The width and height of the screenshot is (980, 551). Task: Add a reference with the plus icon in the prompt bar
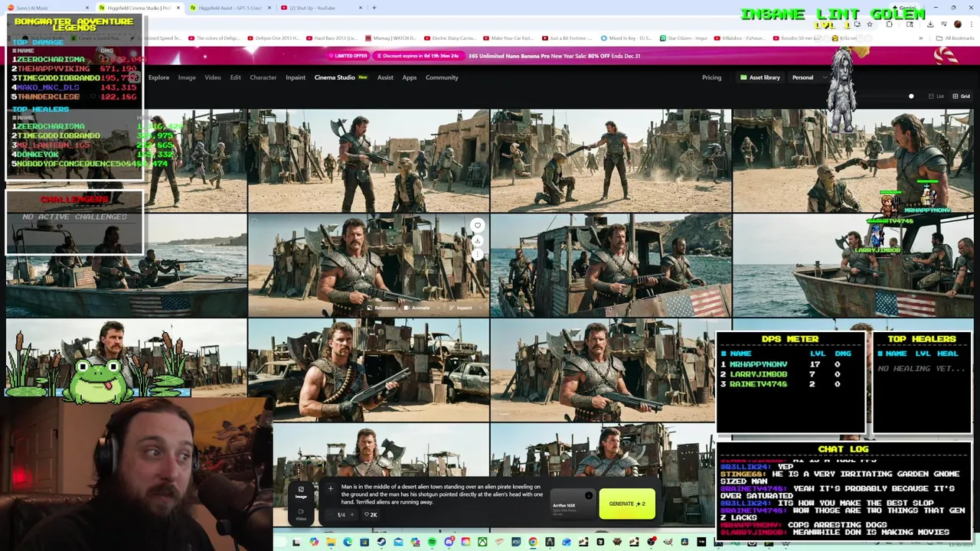coord(331,488)
